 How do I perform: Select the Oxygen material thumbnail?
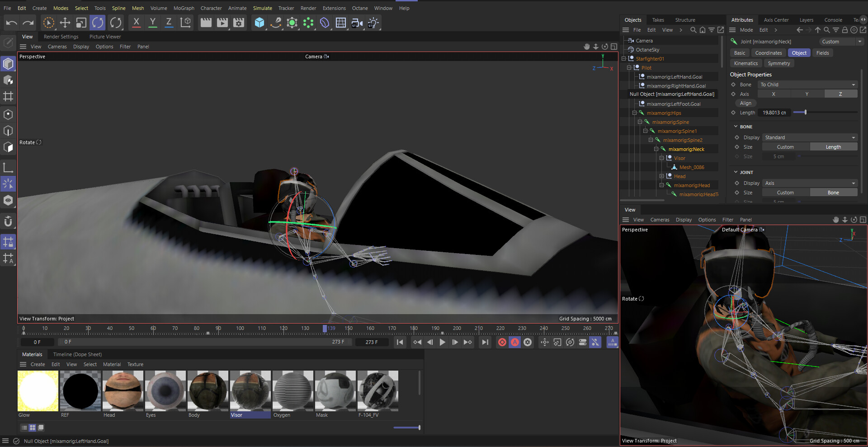292,391
